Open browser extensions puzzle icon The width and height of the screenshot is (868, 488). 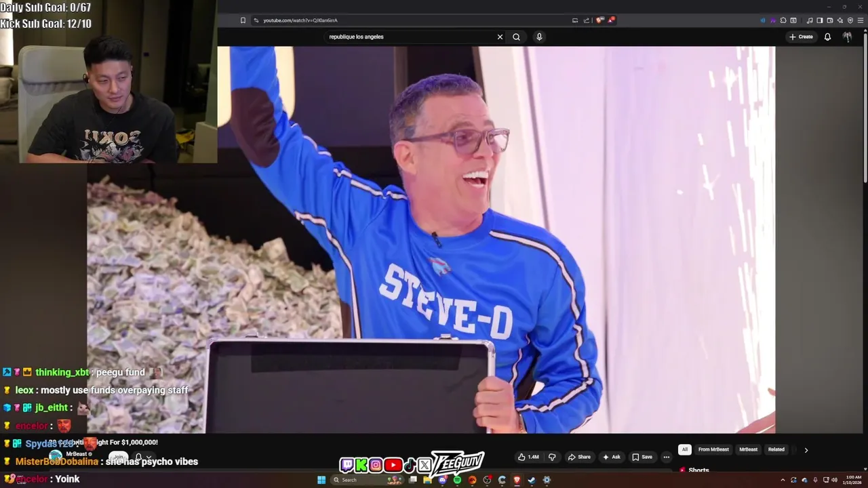click(x=783, y=20)
